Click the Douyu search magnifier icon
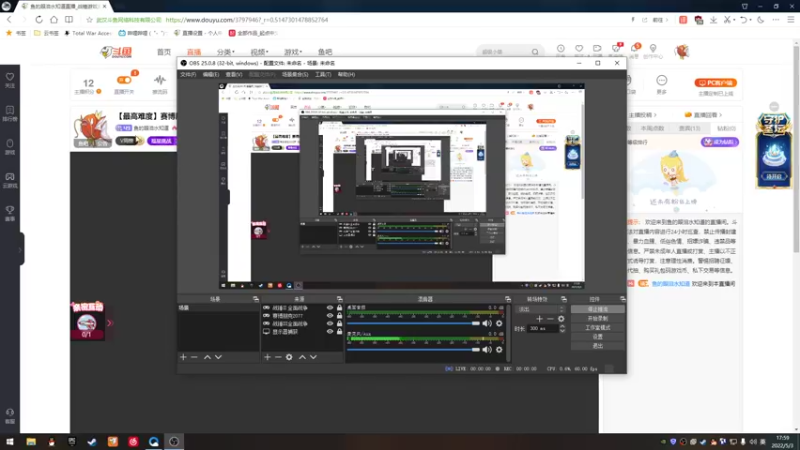This screenshot has height=450, width=800. click(x=535, y=52)
